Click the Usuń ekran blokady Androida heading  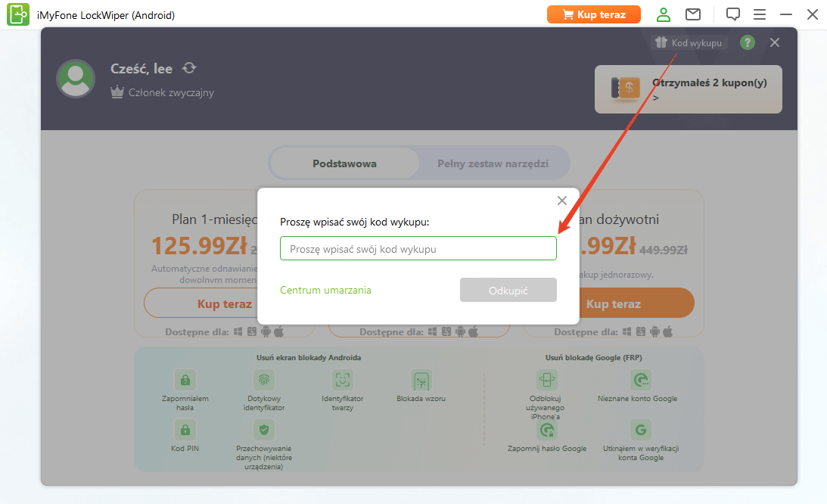click(309, 358)
